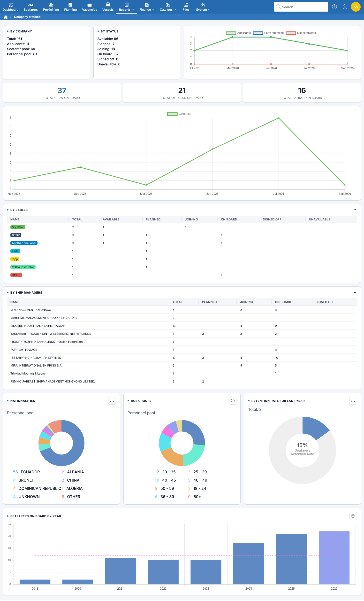Toggle the 30 - 35 age group legend
Image resolution: width=364 pixels, height=601 pixels.
coord(165,472)
